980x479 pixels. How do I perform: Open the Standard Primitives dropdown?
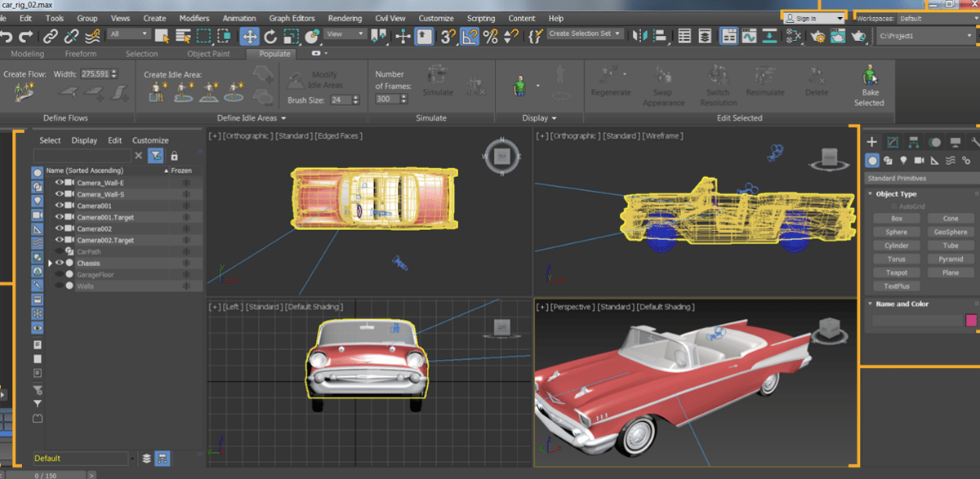point(921,178)
